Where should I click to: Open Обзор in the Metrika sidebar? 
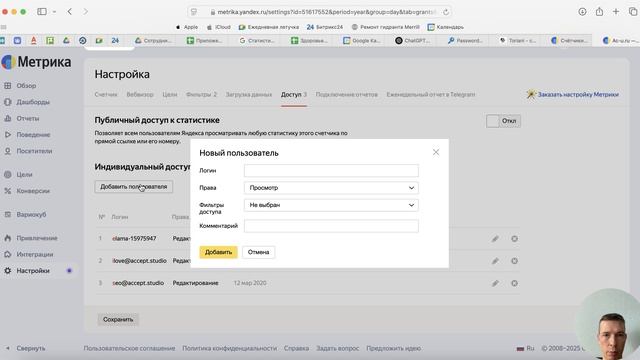[26, 86]
